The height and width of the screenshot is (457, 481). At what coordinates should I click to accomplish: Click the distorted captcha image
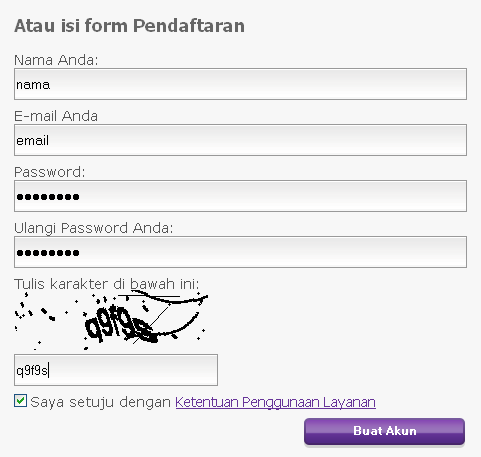[x=112, y=321]
